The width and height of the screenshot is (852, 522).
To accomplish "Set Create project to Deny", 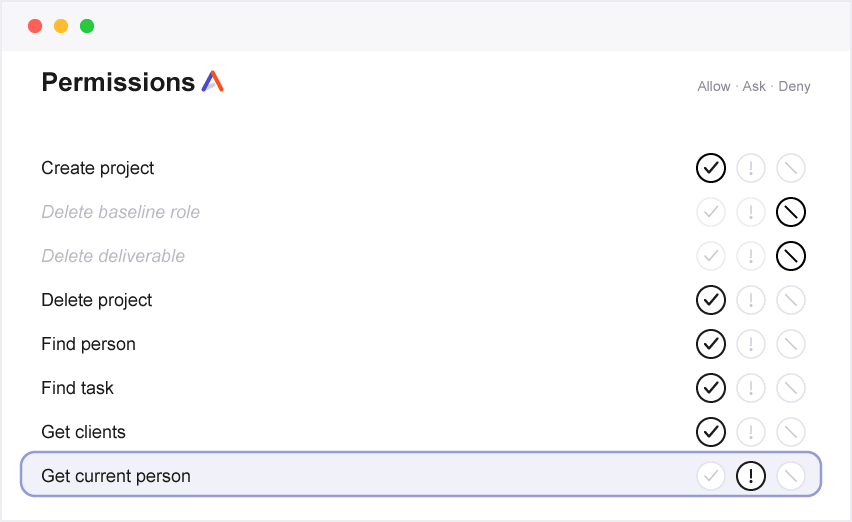I will (791, 168).
